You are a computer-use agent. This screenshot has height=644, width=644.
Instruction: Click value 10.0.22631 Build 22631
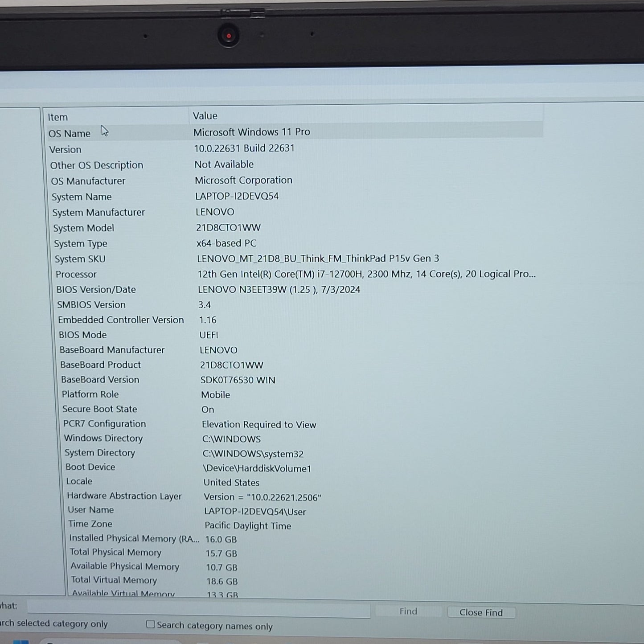pyautogui.click(x=244, y=148)
